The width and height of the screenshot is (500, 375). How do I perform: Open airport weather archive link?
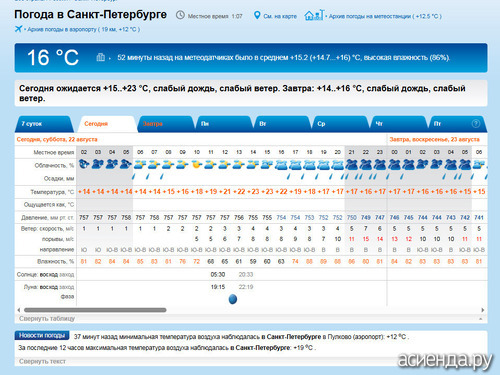coord(83,29)
